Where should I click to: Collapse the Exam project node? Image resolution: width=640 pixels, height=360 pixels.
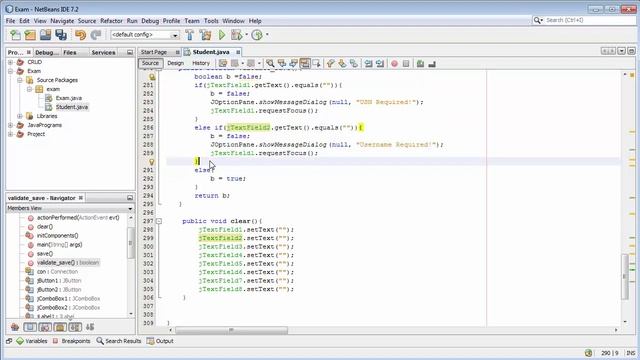10,71
